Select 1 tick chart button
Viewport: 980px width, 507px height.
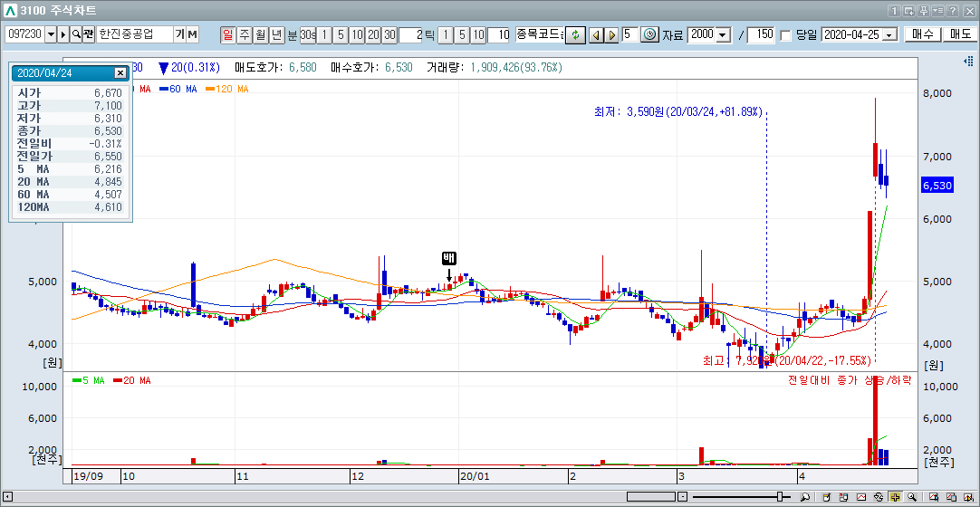click(x=445, y=35)
